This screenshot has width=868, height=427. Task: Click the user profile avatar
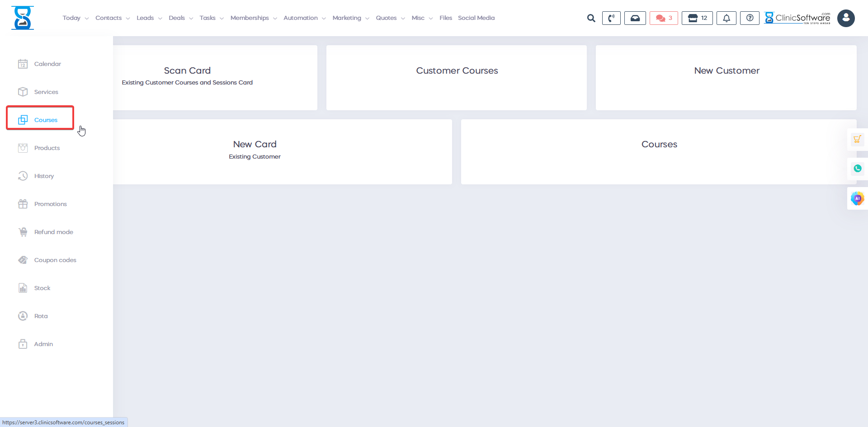tap(845, 18)
